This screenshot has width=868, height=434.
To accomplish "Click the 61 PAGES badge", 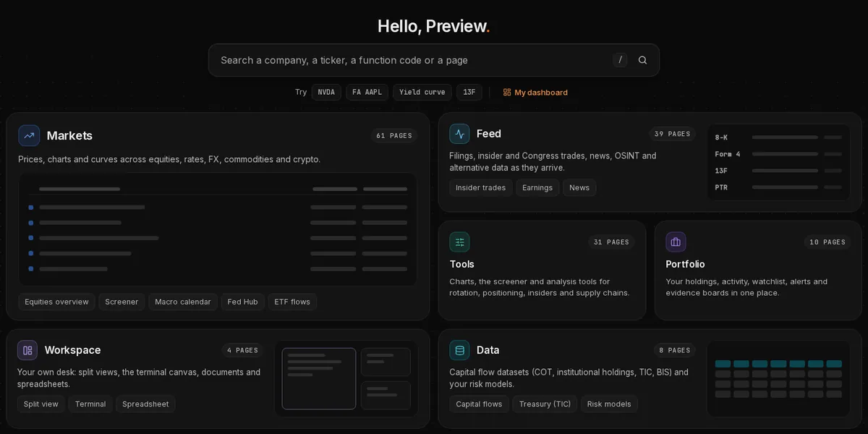I will pos(394,135).
